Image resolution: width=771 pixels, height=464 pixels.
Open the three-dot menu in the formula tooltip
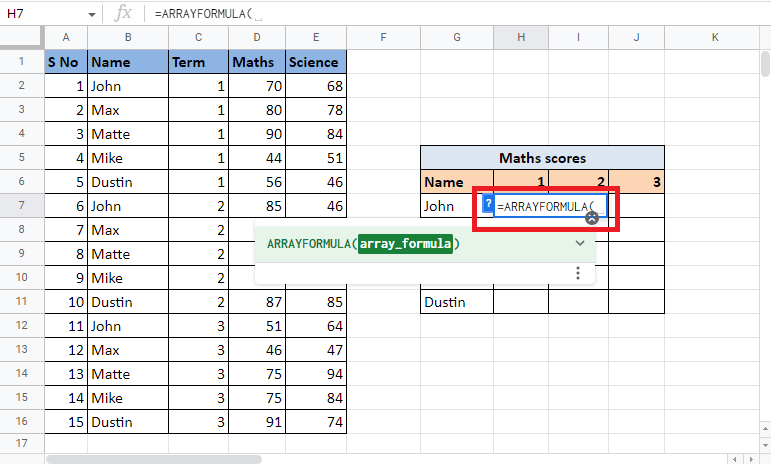click(577, 273)
